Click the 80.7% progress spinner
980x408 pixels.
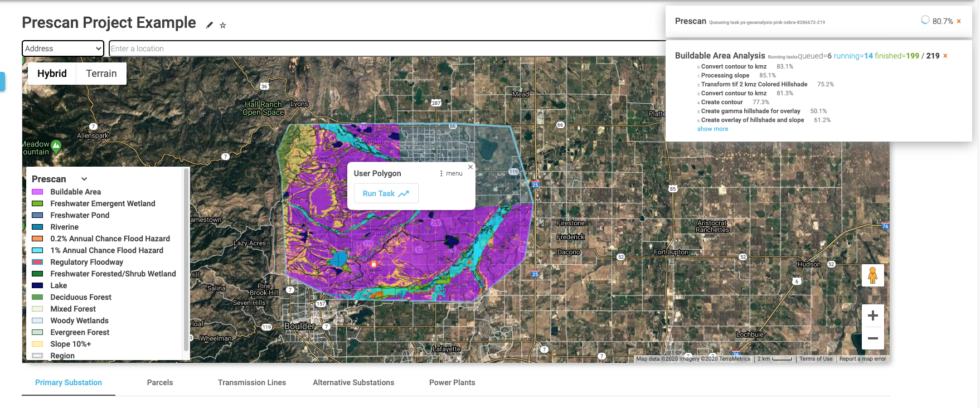925,20
